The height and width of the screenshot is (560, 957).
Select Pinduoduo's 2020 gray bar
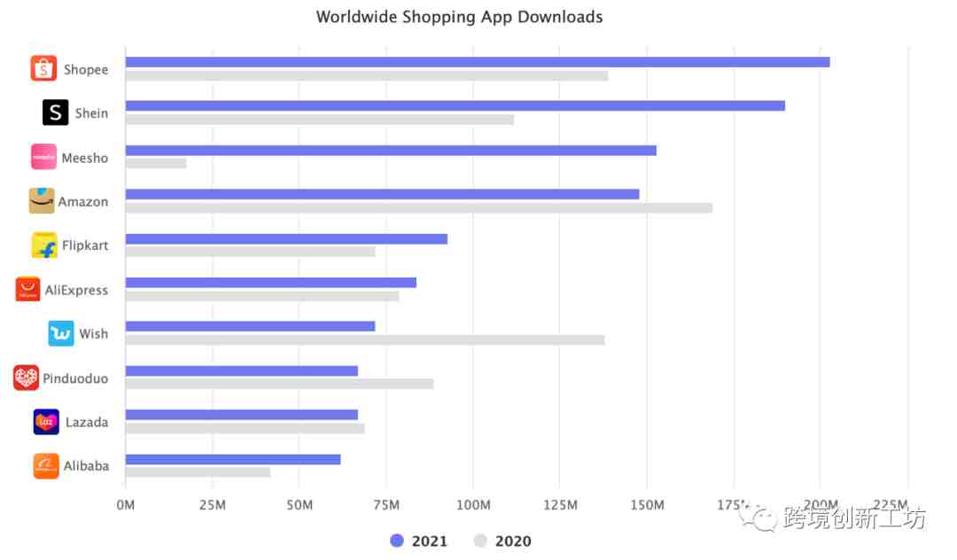point(279,384)
